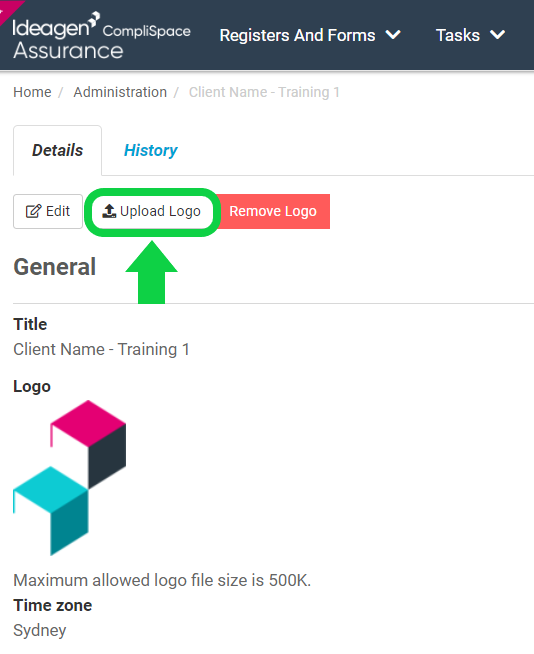Select the title value Client Name - Training 1
Screen dimensions: 534x654
click(x=101, y=350)
